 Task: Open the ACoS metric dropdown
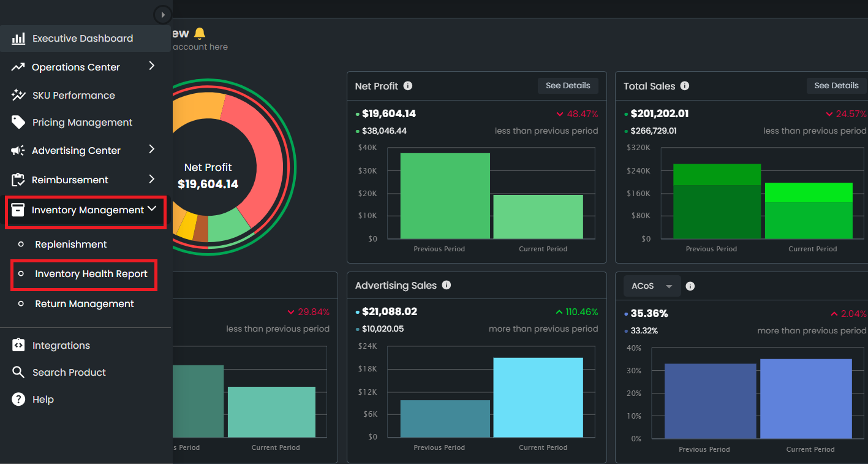tap(652, 286)
